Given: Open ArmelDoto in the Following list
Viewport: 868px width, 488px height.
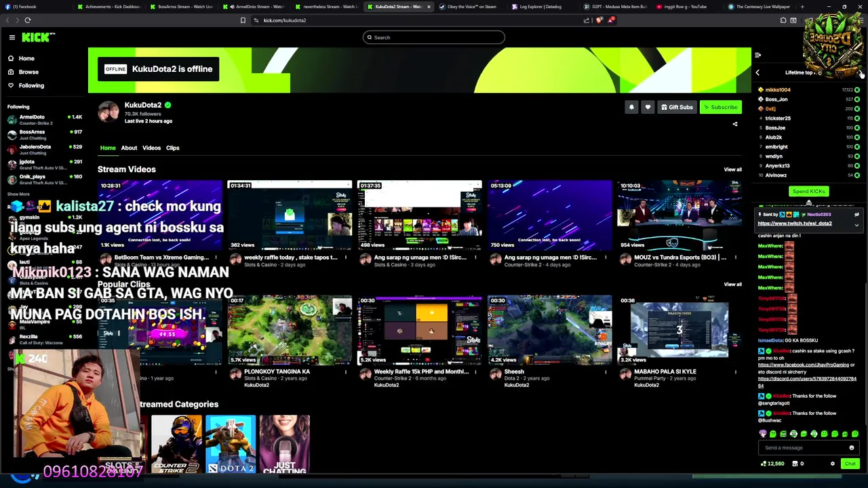Looking at the screenshot, I should 44,120.
